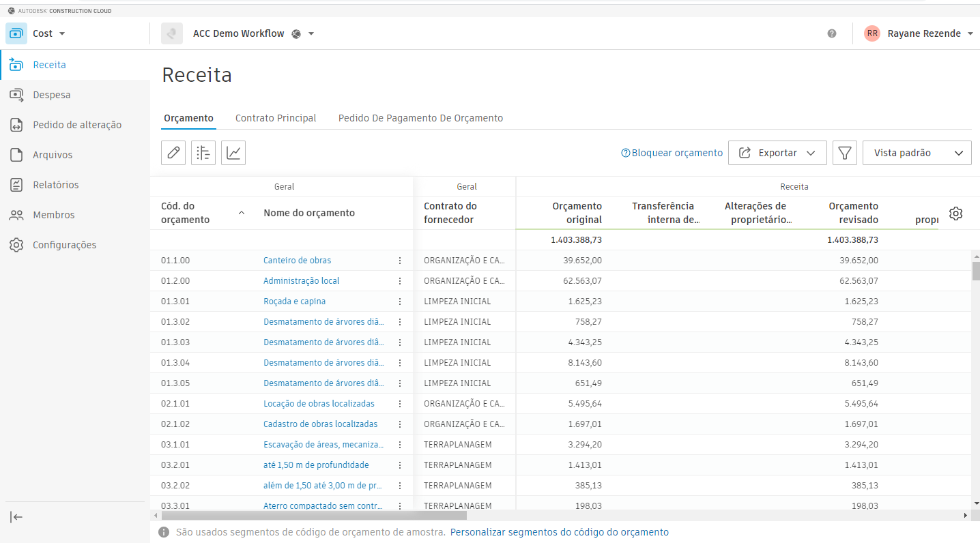The height and width of the screenshot is (543, 980).
Task: Collapse the left sidebar with the arrow toggle
Action: tap(16, 517)
